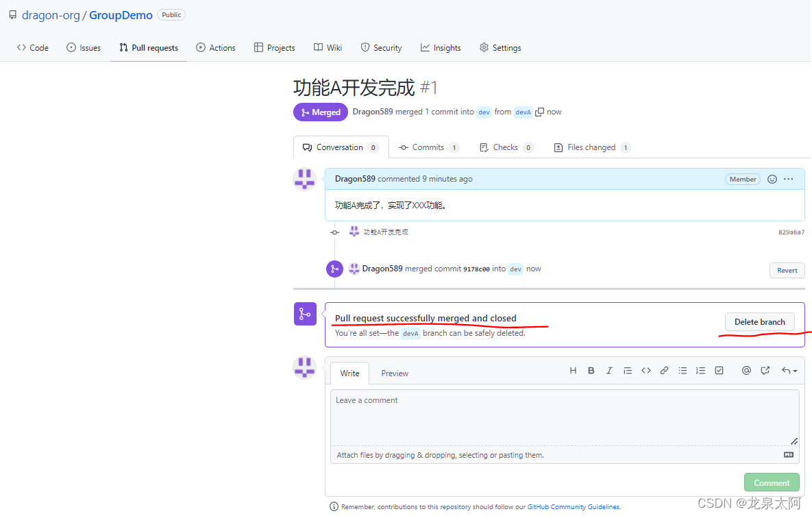Click the Public badge next to GroupDemo

coord(171,15)
